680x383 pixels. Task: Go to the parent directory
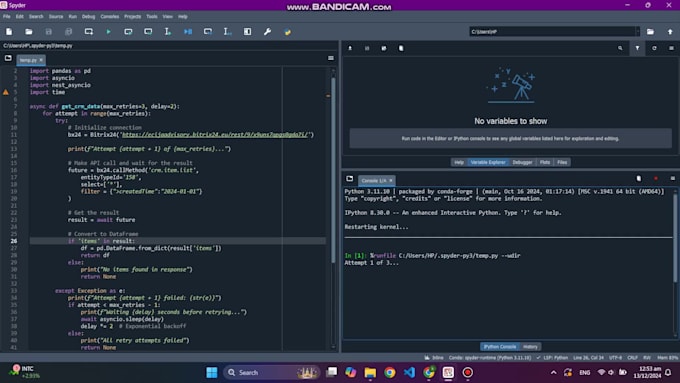coord(670,32)
